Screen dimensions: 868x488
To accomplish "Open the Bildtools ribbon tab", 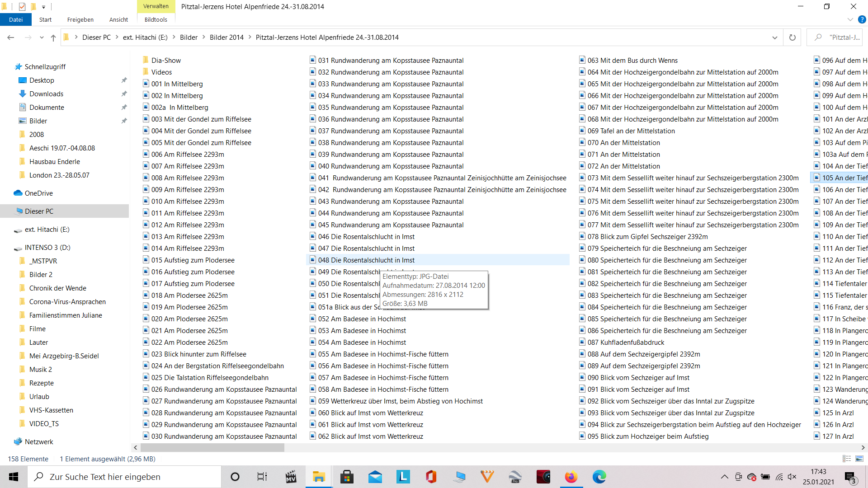I will coord(156,19).
